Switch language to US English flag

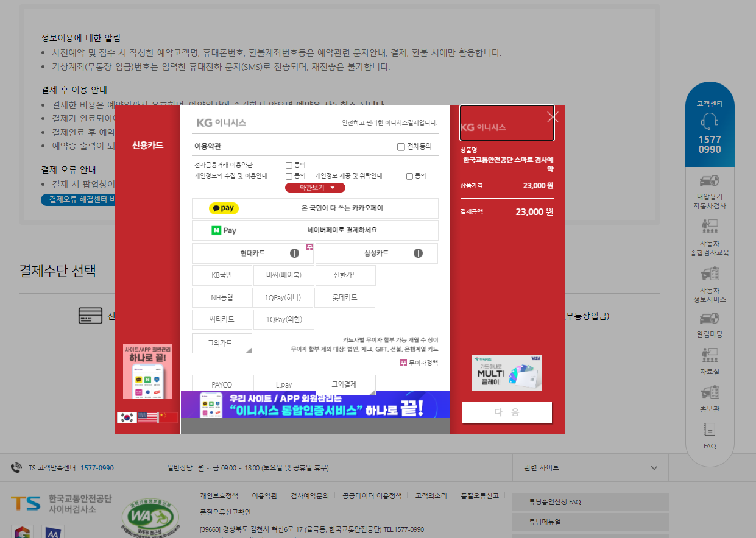[147, 417]
